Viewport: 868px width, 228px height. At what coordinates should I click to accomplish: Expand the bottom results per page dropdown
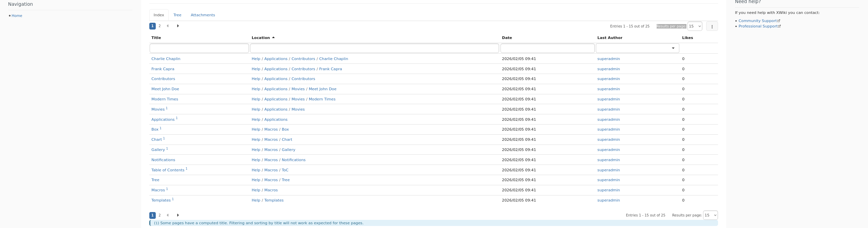click(x=710, y=215)
